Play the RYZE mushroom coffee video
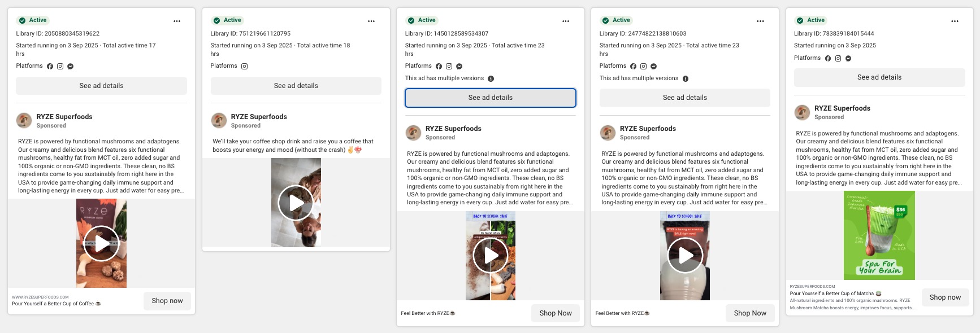The width and height of the screenshot is (980, 333). (101, 243)
